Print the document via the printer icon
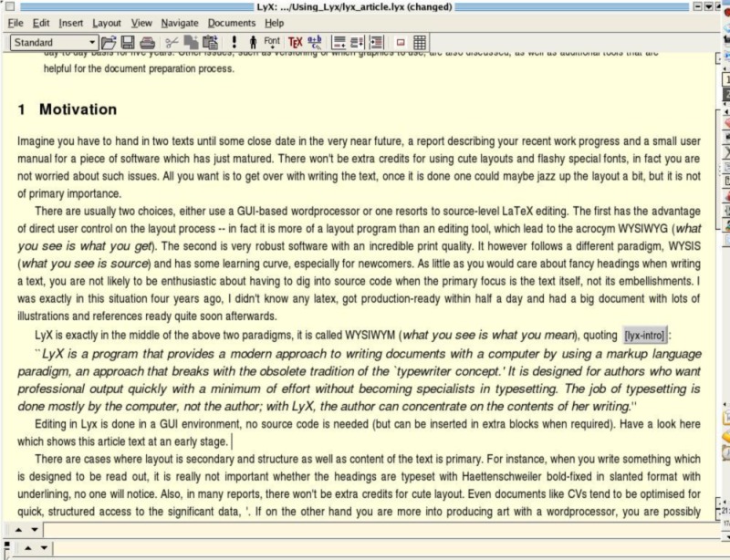 tap(147, 42)
